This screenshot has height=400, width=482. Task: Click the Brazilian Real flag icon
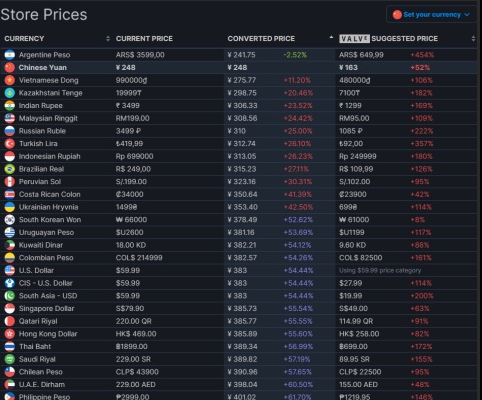click(10, 169)
